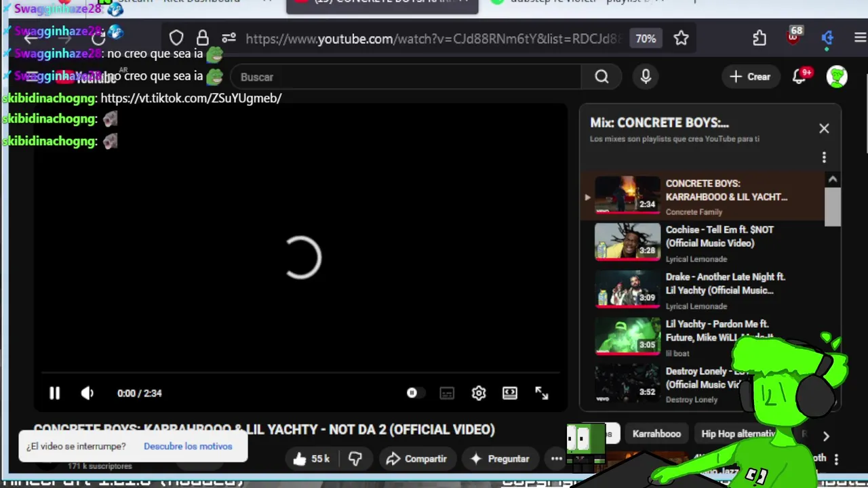Open player settings gear
The image size is (868, 488).
click(x=479, y=393)
